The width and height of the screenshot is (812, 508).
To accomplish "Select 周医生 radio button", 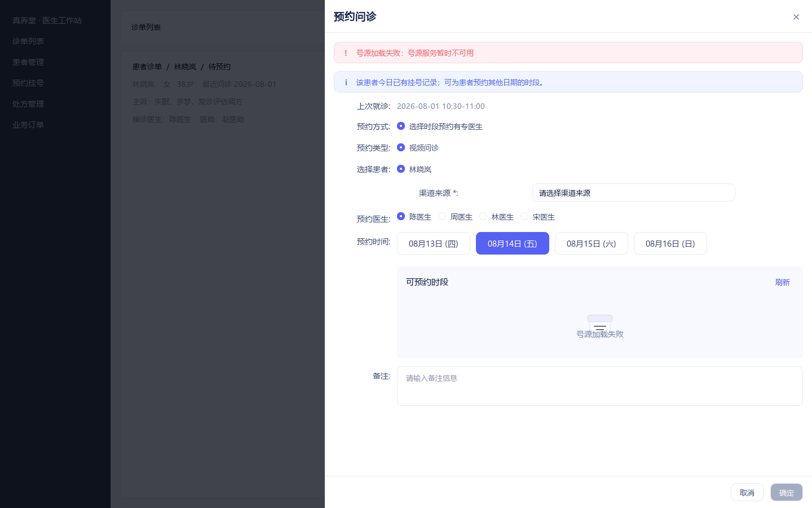I will tap(442, 216).
